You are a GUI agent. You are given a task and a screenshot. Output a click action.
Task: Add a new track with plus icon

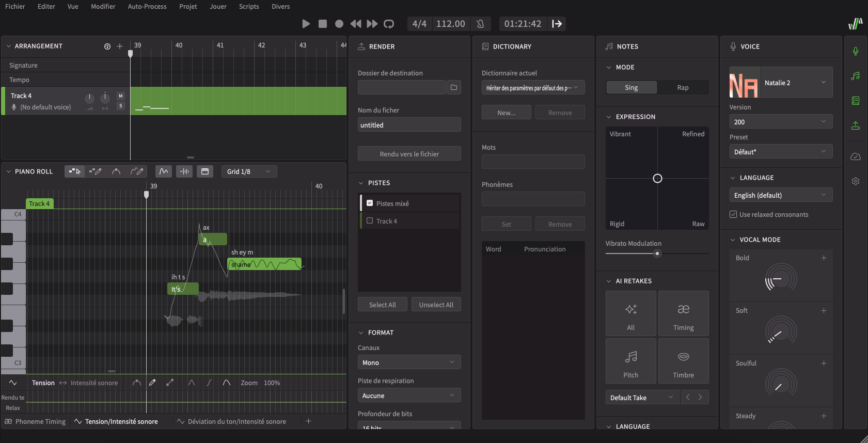point(120,46)
